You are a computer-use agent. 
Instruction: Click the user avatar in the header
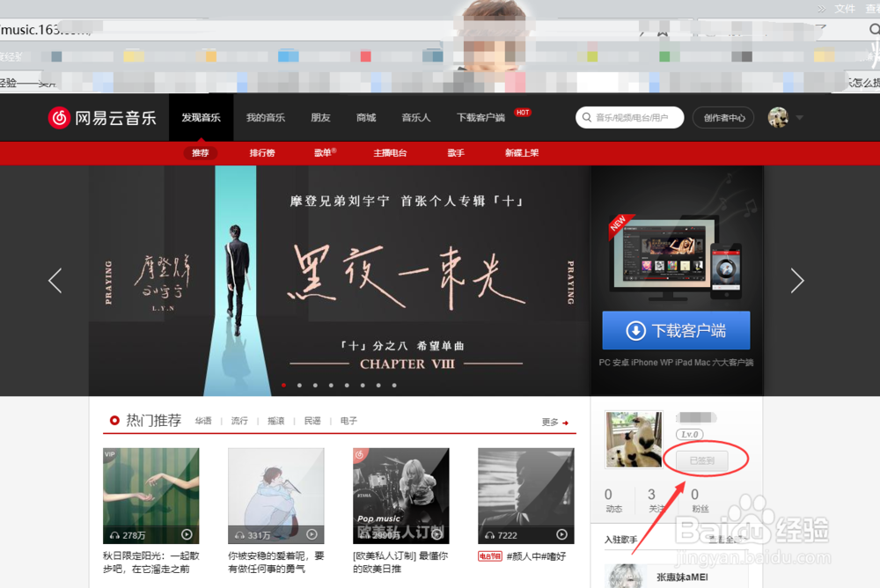(778, 117)
